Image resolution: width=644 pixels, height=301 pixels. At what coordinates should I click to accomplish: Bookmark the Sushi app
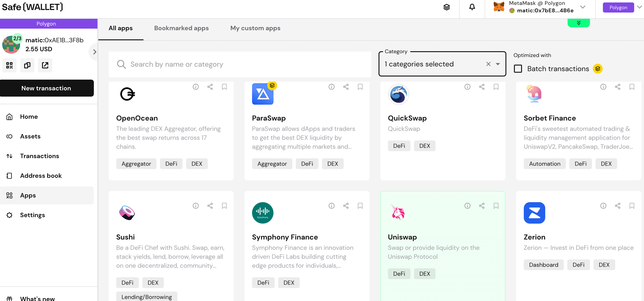pyautogui.click(x=224, y=206)
